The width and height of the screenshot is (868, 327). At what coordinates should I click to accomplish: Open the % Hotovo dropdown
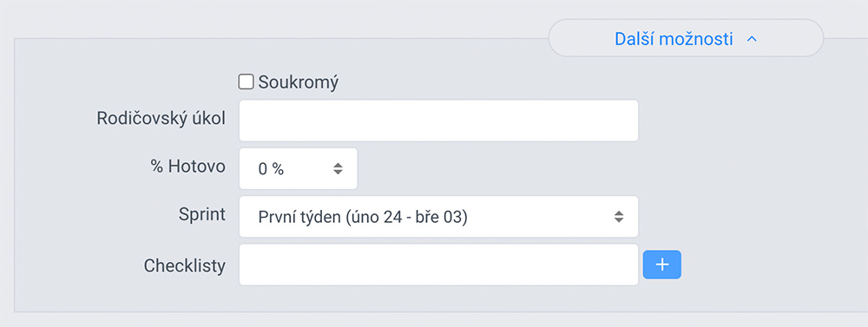[x=299, y=169]
